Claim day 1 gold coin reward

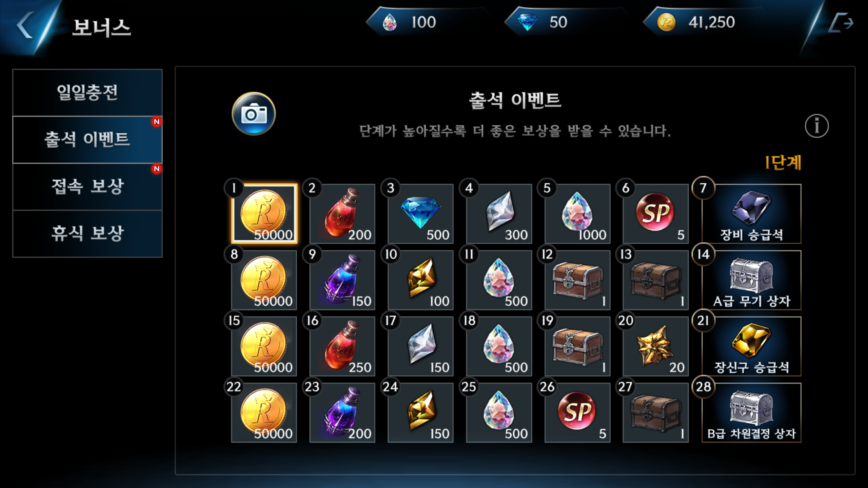pyautogui.click(x=264, y=213)
